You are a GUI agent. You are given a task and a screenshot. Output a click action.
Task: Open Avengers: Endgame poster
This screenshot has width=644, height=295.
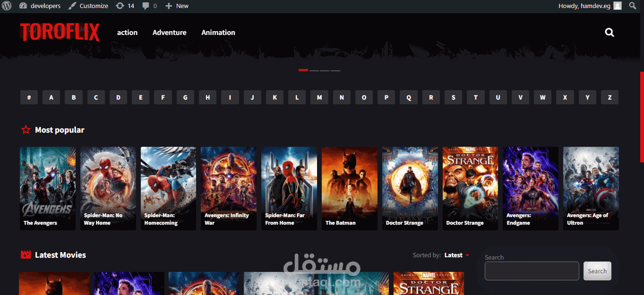click(x=531, y=188)
